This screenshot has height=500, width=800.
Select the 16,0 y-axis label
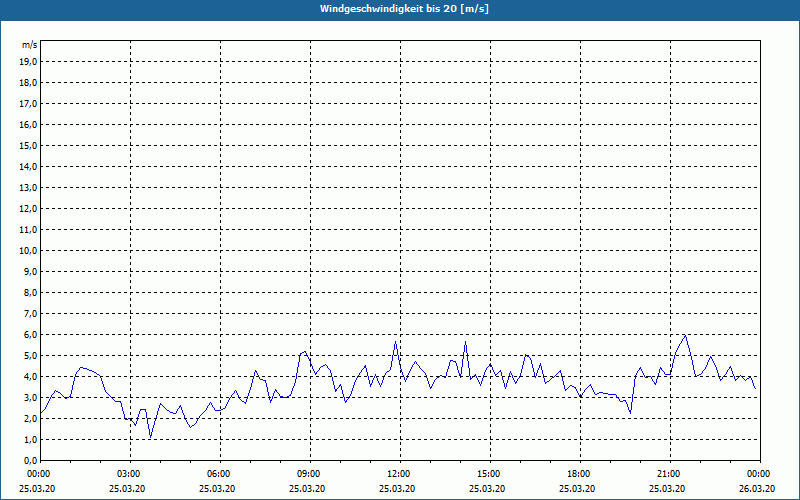coord(29,124)
